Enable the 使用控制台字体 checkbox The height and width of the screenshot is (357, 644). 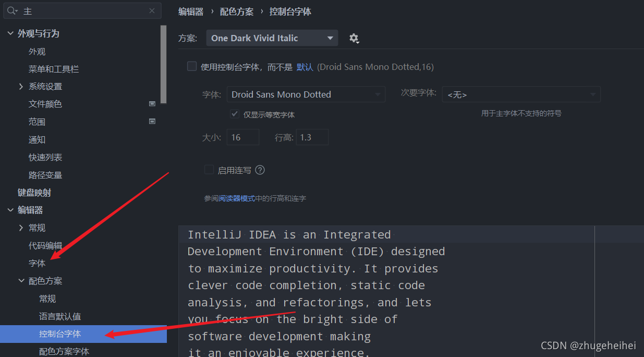(192, 66)
